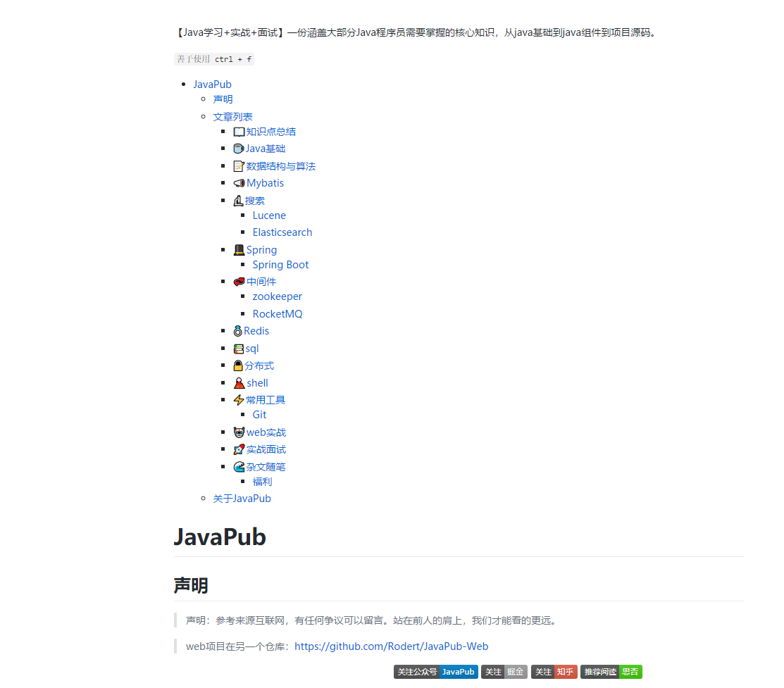This screenshot has width=784, height=688.
Task: Click the books emoji beside sql
Action: point(239,349)
